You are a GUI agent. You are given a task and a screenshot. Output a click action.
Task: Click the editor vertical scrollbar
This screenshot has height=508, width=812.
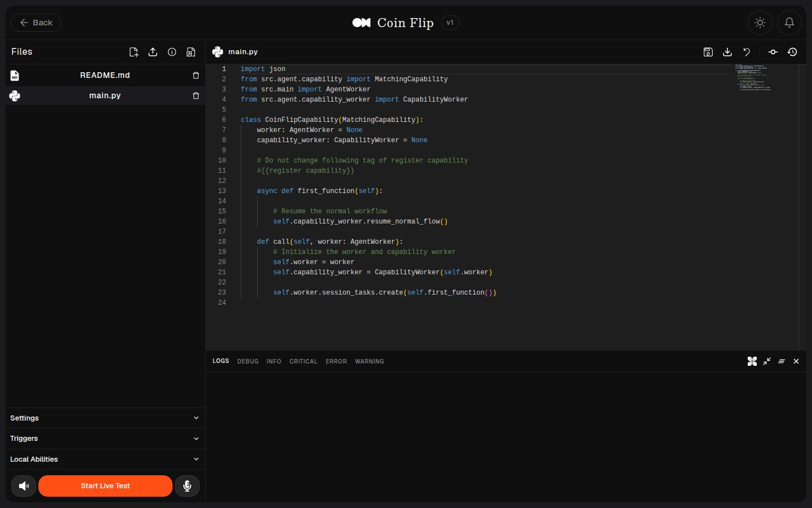point(802,207)
